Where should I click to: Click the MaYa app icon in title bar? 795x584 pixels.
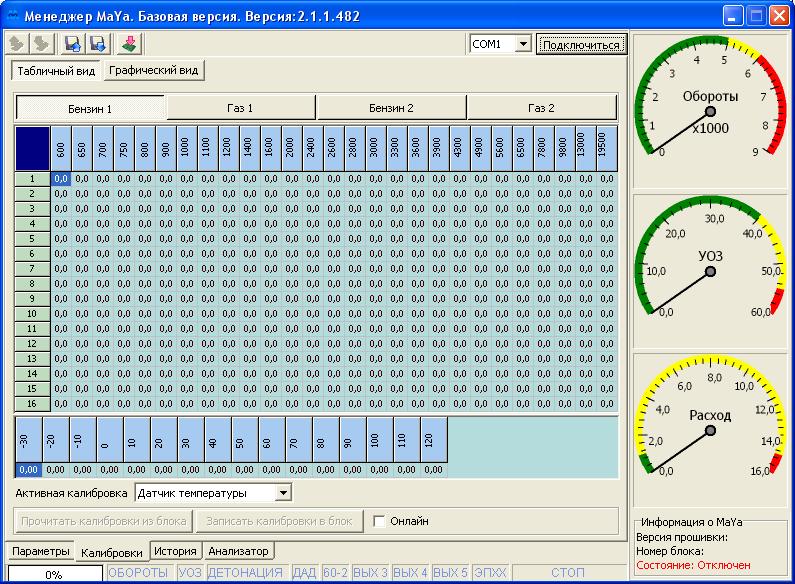pyautogui.click(x=13, y=16)
